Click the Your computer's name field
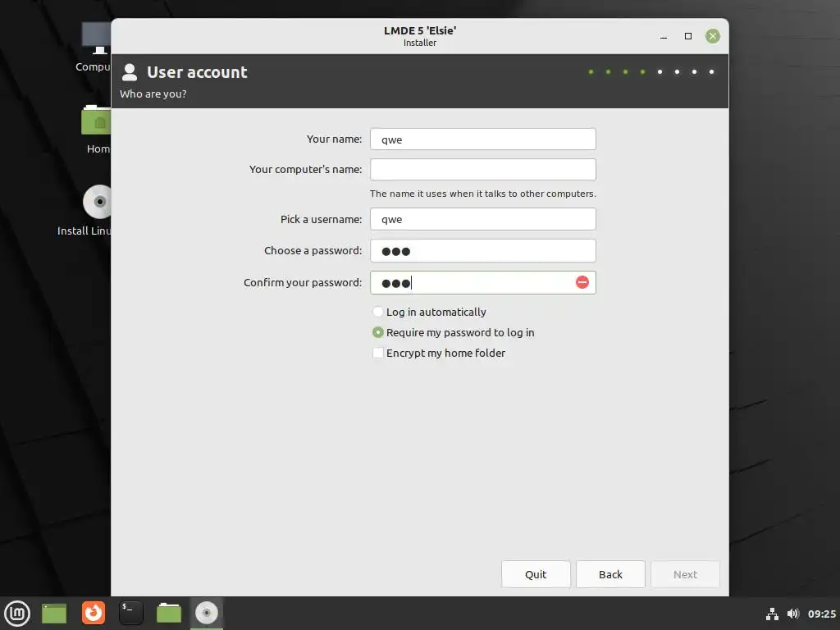Screen dimensions: 840x630 point(482,169)
